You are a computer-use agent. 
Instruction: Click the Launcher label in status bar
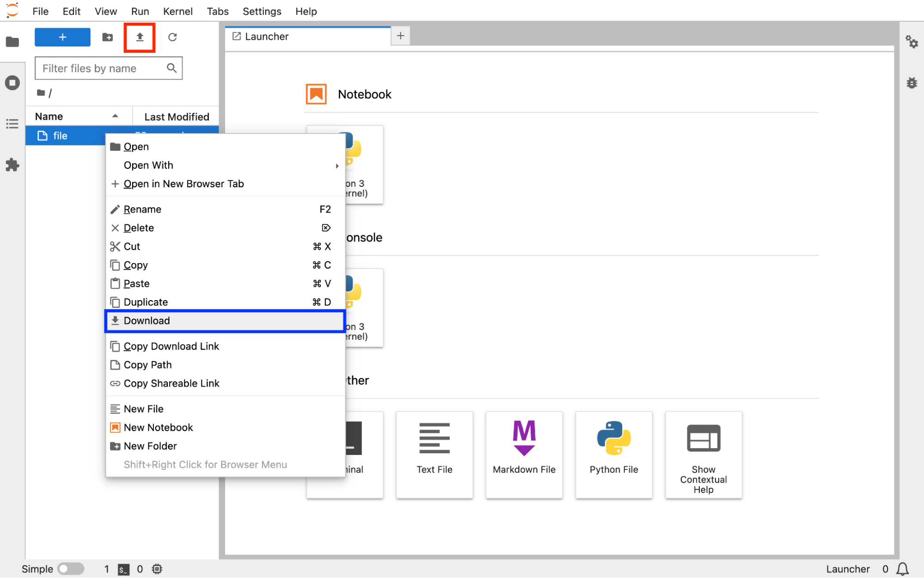click(x=848, y=569)
